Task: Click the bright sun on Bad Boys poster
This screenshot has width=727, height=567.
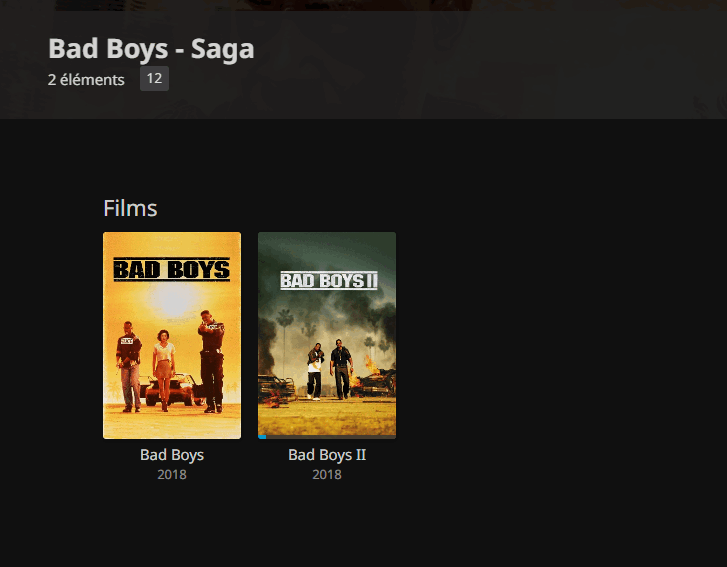Action: (175, 298)
